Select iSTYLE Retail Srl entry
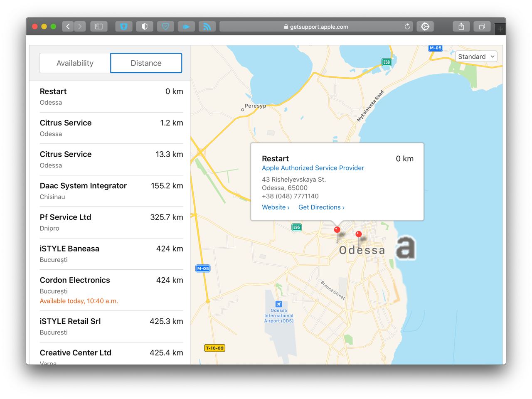The width and height of the screenshot is (532, 399). [x=111, y=327]
